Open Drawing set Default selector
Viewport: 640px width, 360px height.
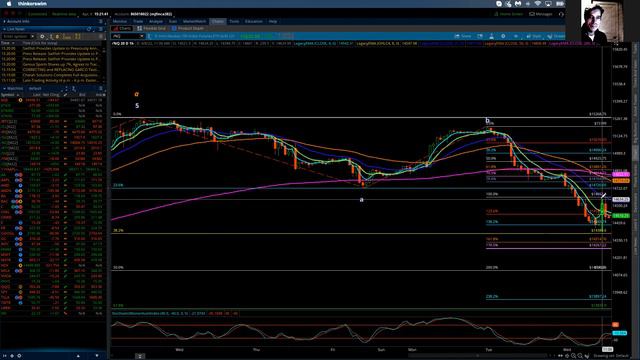[x=611, y=356]
